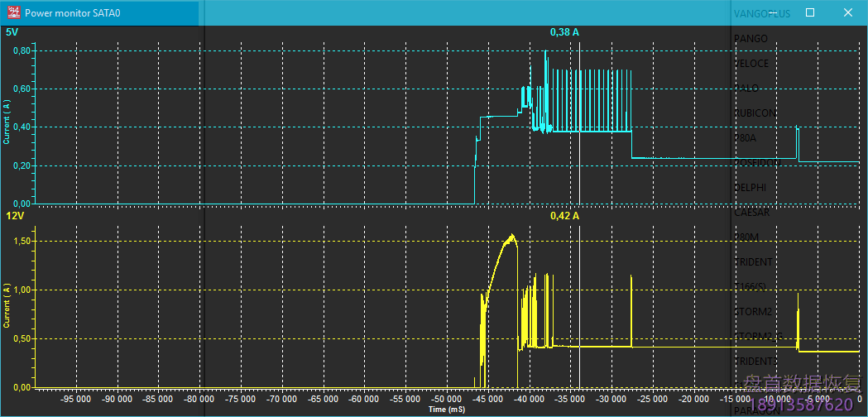Viewport: 868px width, 417px height.
Task: Choose RUBICON from the family list
Action: [x=754, y=113]
